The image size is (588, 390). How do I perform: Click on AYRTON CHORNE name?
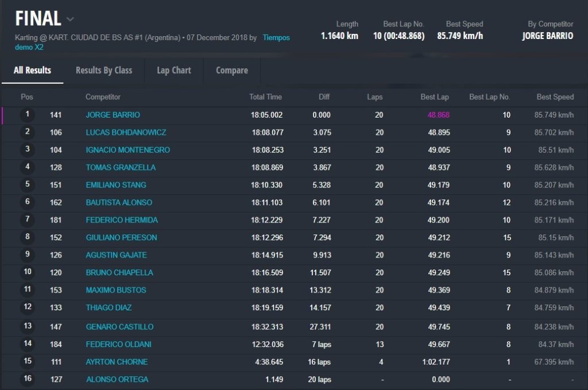[x=117, y=362]
